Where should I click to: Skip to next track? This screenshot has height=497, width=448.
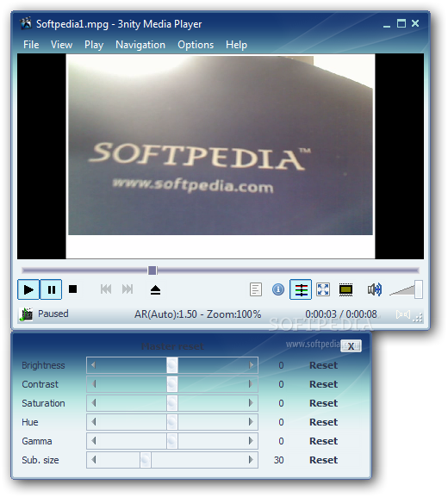(x=128, y=289)
